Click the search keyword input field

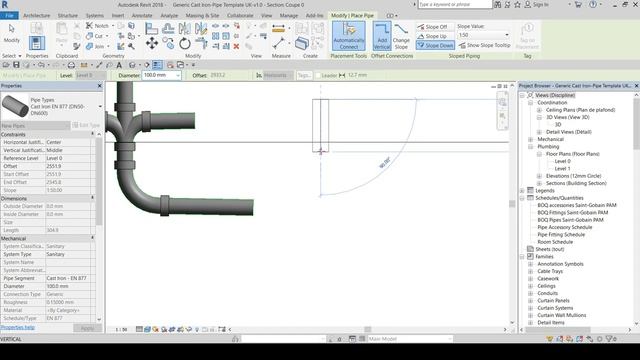point(455,4)
